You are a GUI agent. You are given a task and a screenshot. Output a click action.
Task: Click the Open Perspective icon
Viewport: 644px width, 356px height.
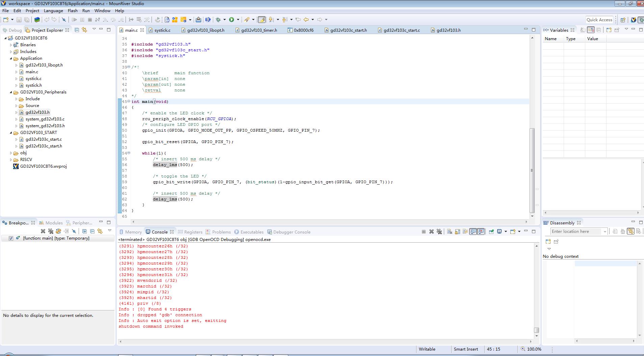[623, 20]
